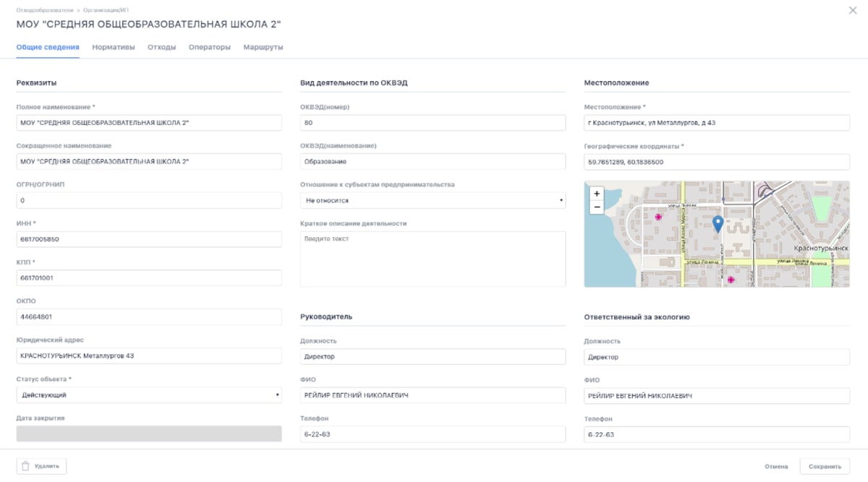Zoom in on the location map
The width and height of the screenshot is (868, 482).
(597, 194)
